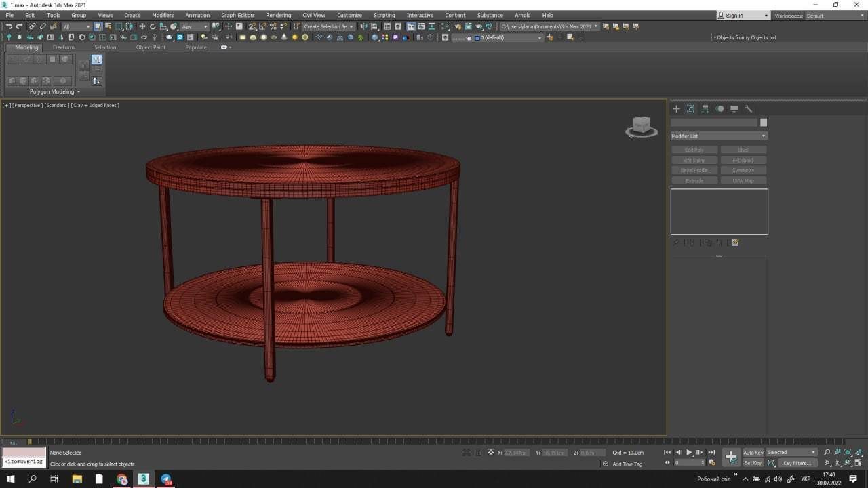Toggle the Angle Snap icon
The height and width of the screenshot is (488, 868).
[262, 26]
